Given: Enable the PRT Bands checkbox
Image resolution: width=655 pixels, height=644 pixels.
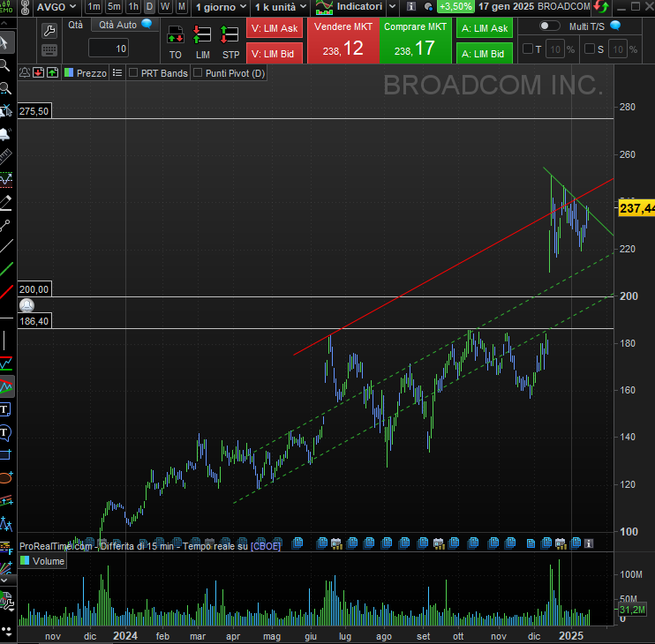Looking at the screenshot, I should (x=134, y=73).
